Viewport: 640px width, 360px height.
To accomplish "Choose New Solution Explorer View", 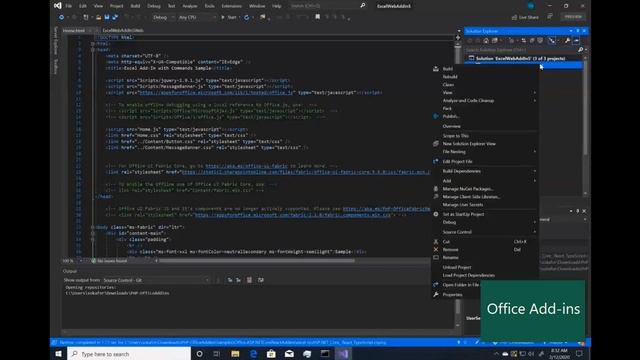I will pyautogui.click(x=469, y=144).
